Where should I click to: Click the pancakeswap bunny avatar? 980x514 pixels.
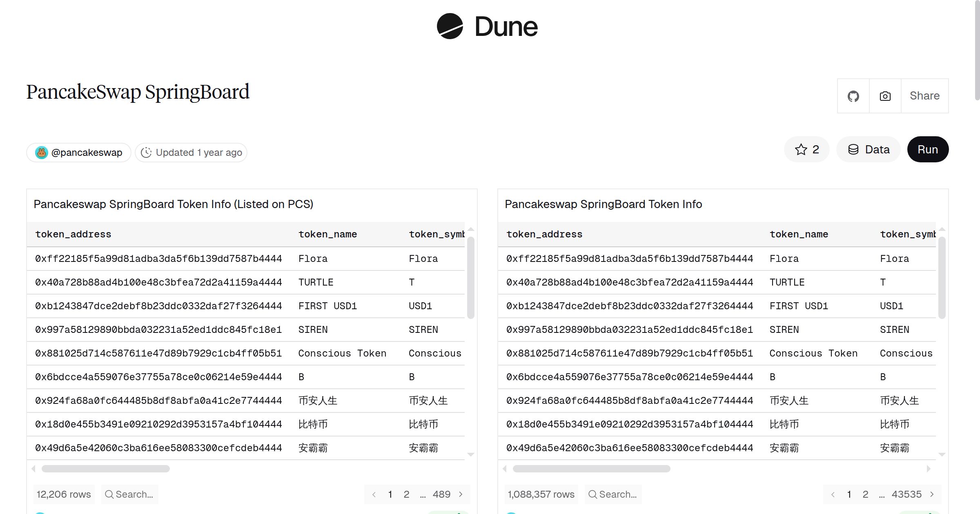coord(42,152)
